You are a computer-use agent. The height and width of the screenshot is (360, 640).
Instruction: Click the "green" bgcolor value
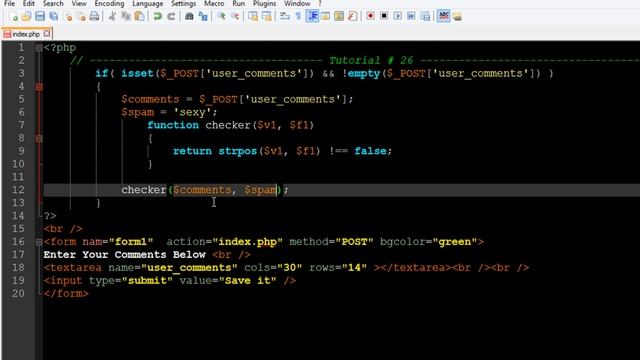[455, 242]
